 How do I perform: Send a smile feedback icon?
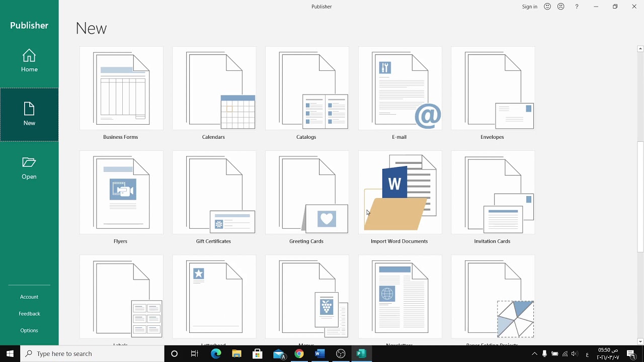[x=547, y=7]
